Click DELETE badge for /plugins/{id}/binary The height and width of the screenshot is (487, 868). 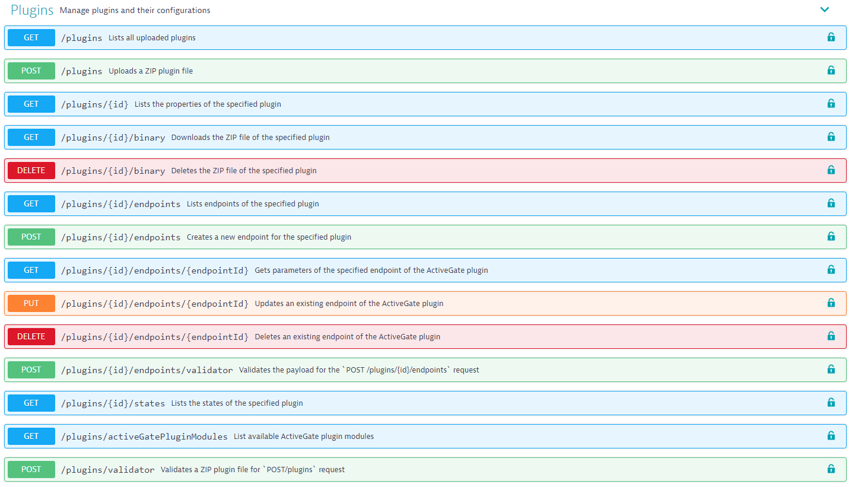point(31,170)
